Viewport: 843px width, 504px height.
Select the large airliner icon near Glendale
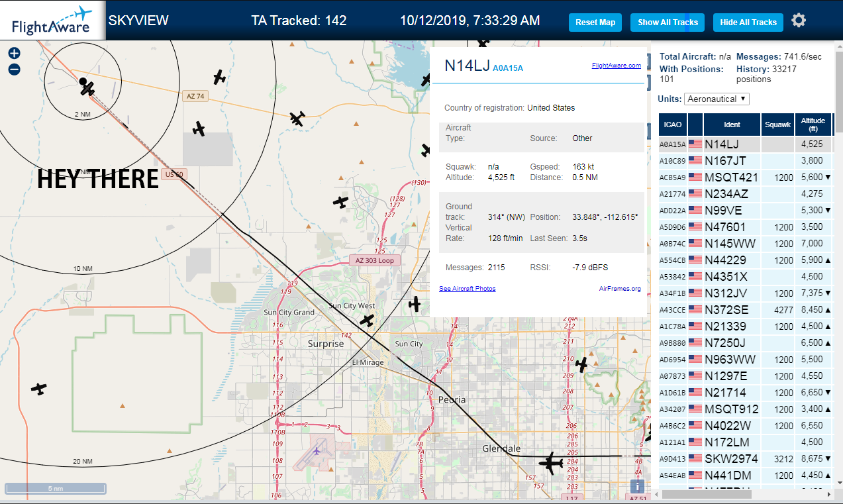click(550, 462)
